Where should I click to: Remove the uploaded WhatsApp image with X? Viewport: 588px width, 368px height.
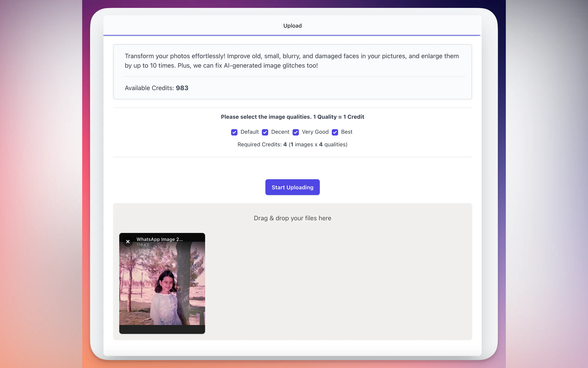[128, 242]
